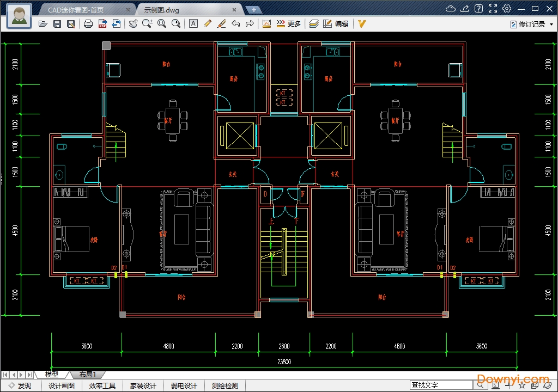Click the open file folder icon
This screenshot has height=392, width=558.
click(43, 24)
